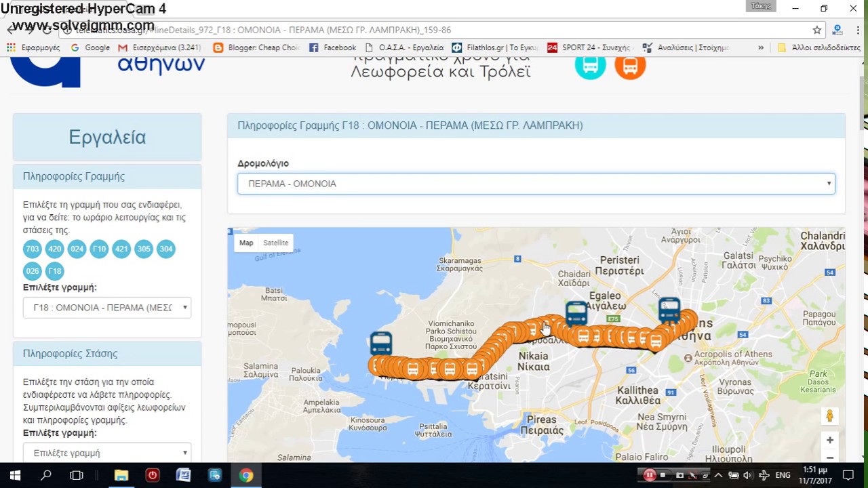868x488 pixels.
Task: Open the ΠΕΡΑΜΑ - ΟΜΟΝΟΙΑ route dropdown
Action: click(536, 184)
